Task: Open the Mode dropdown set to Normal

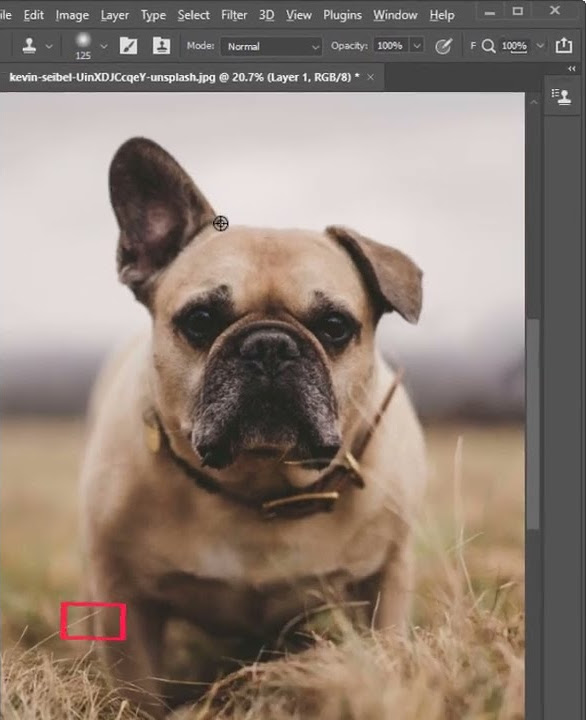Action: (x=271, y=46)
